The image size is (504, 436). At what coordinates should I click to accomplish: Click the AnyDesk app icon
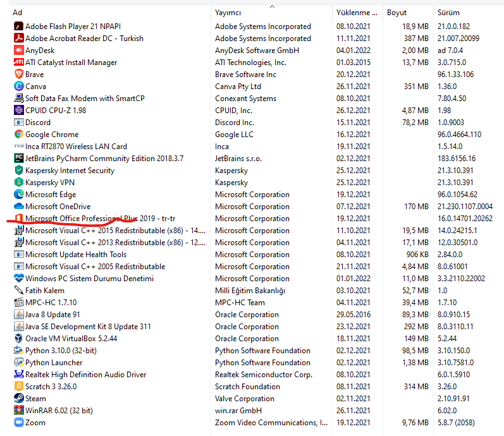(18, 50)
